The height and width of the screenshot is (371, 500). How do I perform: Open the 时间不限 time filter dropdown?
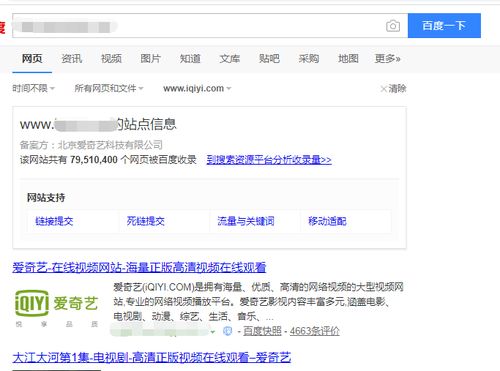(x=33, y=88)
